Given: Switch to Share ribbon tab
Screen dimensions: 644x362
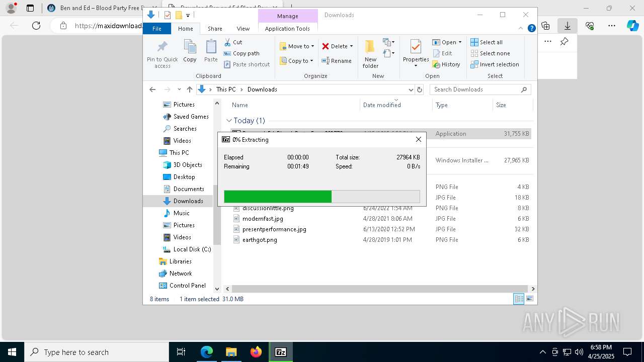Looking at the screenshot, I should tap(215, 29).
